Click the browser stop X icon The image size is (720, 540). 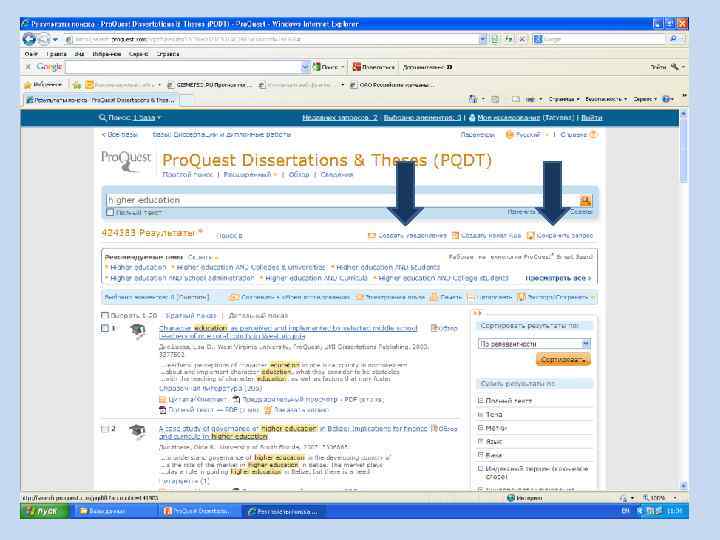click(522, 39)
